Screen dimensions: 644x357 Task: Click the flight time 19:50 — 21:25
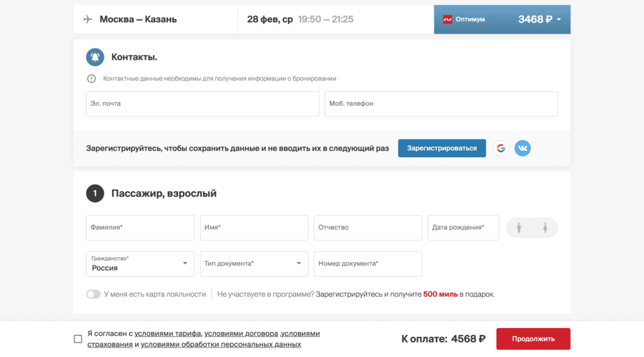[326, 19]
